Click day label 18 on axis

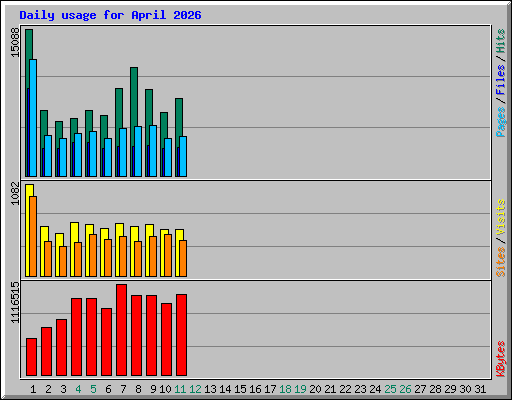[x=285, y=389]
